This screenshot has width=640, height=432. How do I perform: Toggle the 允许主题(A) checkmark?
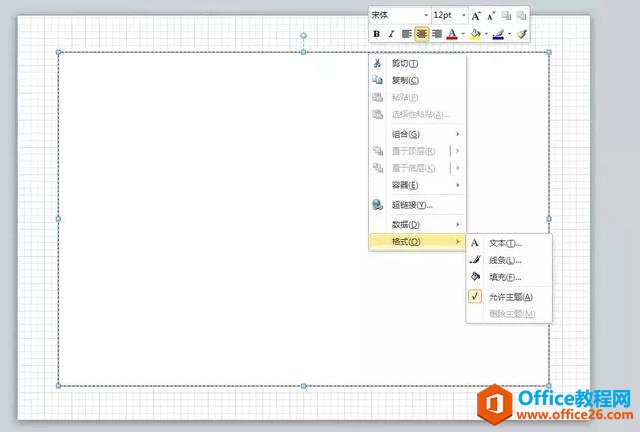[475, 296]
